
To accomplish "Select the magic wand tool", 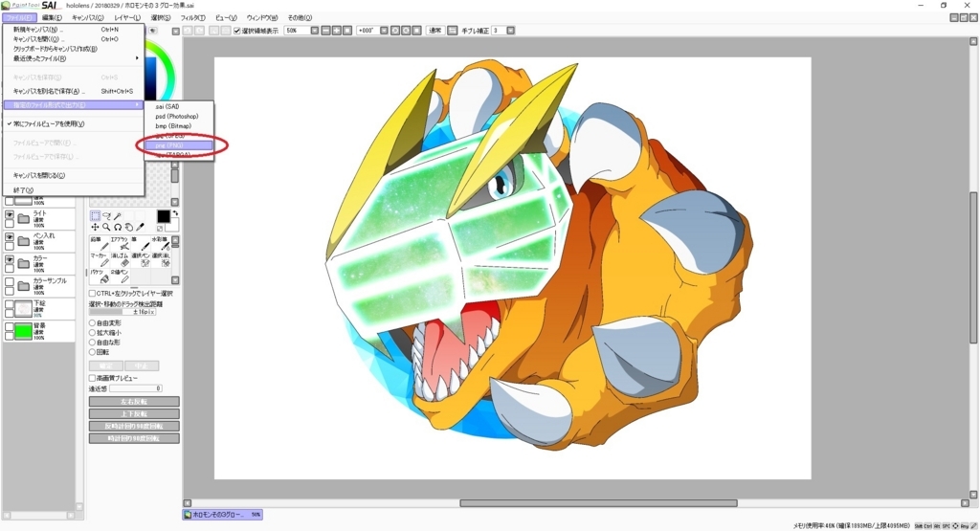I will 118,216.
